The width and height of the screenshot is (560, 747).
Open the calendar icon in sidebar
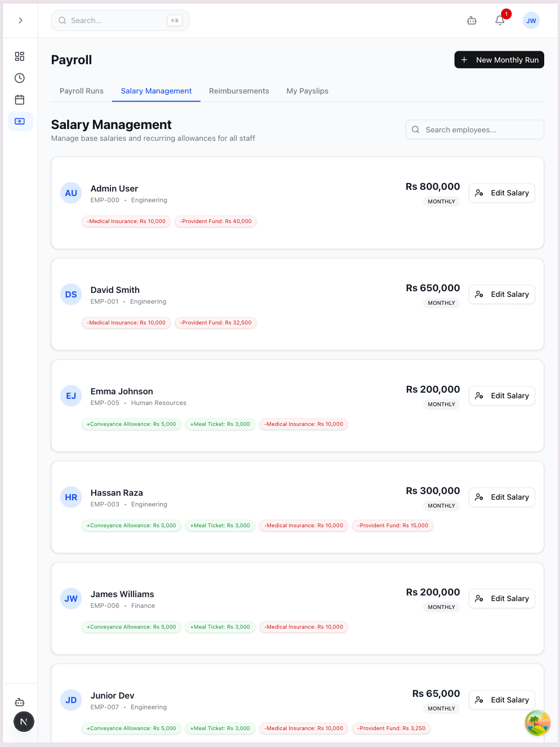[x=20, y=100]
